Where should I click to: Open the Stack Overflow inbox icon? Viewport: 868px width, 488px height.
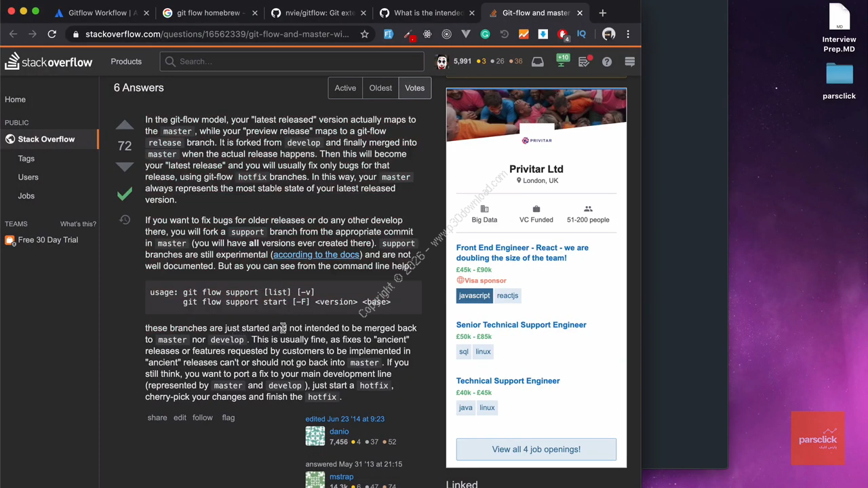537,62
